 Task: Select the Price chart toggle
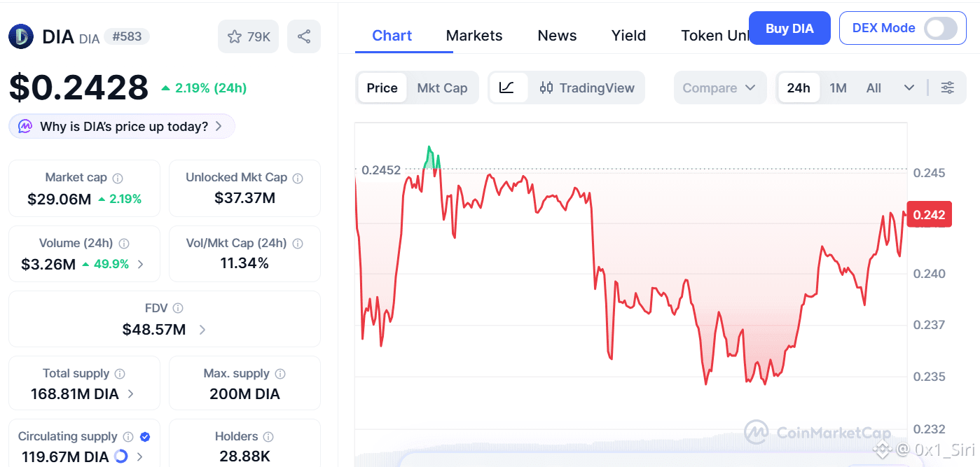pos(382,88)
